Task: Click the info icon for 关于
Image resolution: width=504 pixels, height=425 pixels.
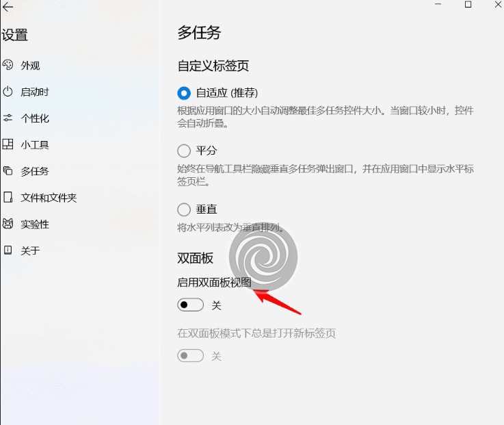Action: click(8, 250)
